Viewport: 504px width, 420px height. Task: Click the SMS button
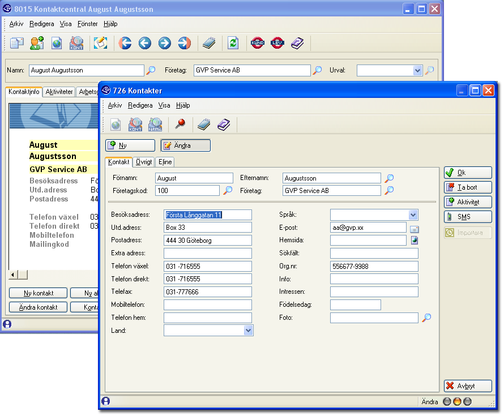[x=468, y=217]
